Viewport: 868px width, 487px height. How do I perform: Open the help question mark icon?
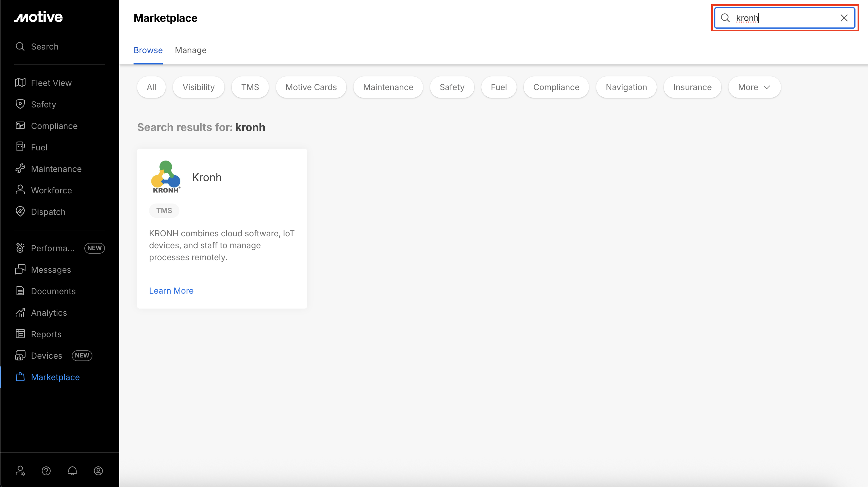pyautogui.click(x=46, y=471)
